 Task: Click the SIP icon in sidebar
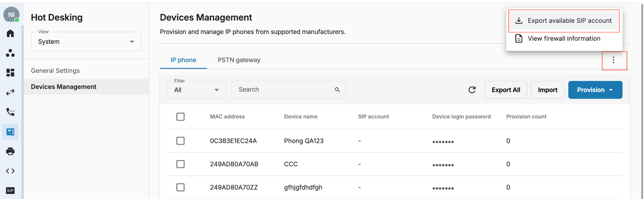(10, 191)
